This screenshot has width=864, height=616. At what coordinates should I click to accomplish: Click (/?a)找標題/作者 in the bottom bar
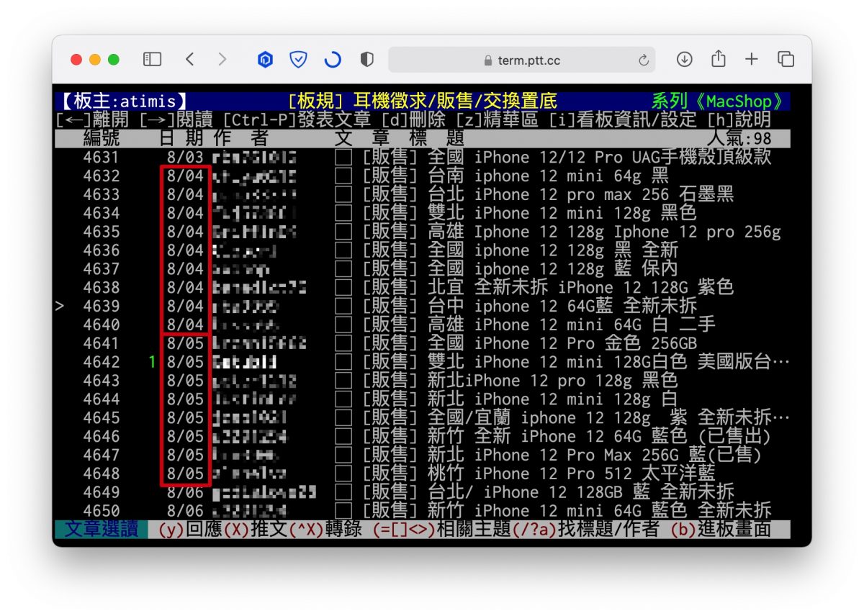click(x=586, y=530)
